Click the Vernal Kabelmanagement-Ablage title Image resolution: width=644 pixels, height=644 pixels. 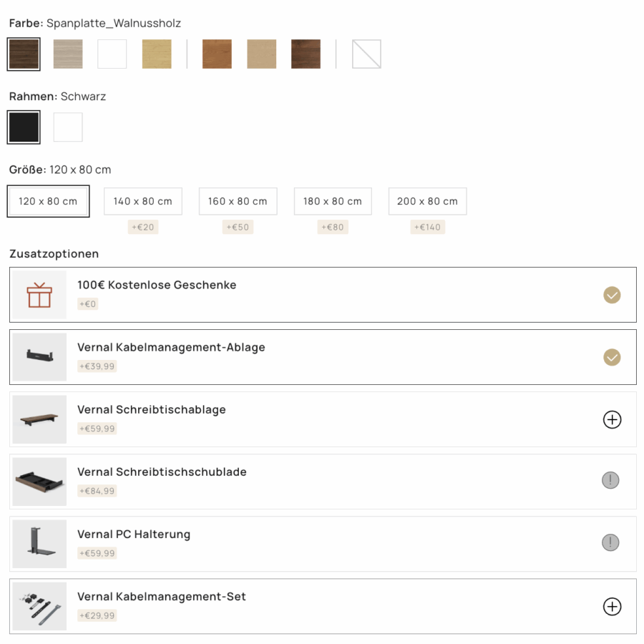171,348
